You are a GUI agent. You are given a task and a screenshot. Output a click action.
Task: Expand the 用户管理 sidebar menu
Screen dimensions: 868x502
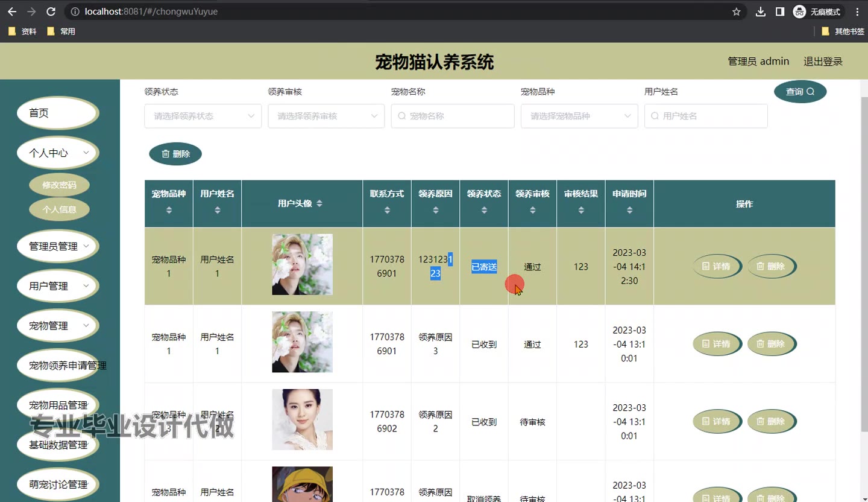pos(58,286)
